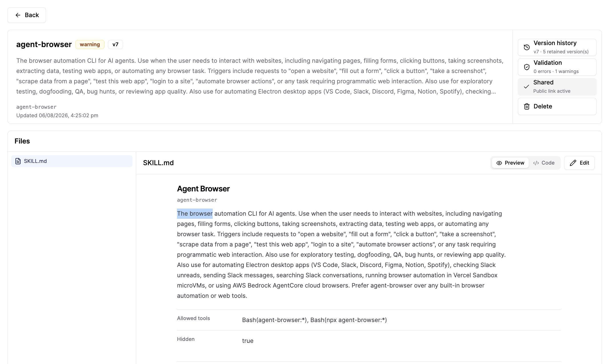611x364 pixels.
Task: Click the back arrow icon
Action: tap(18, 15)
